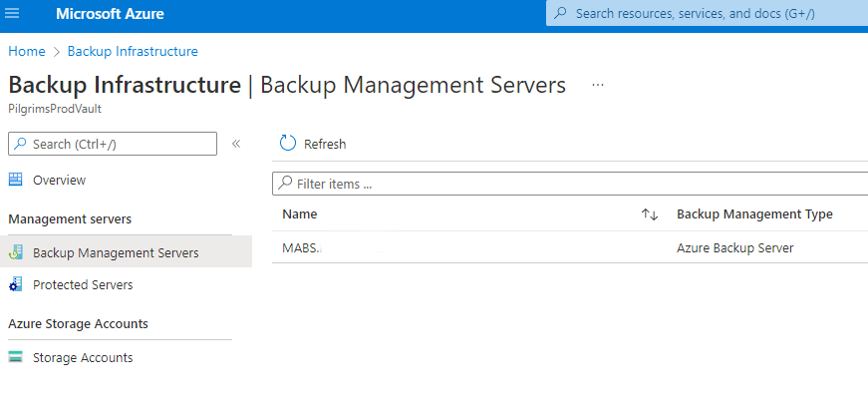868x417 pixels.
Task: Focus the sidebar Search (Ctrl+/) box
Action: point(113,144)
